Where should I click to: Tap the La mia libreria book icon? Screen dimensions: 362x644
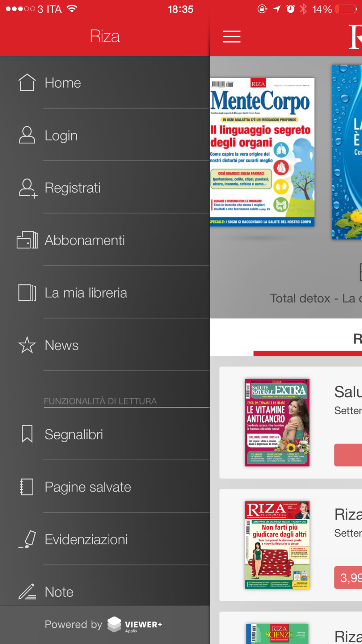coord(27,293)
